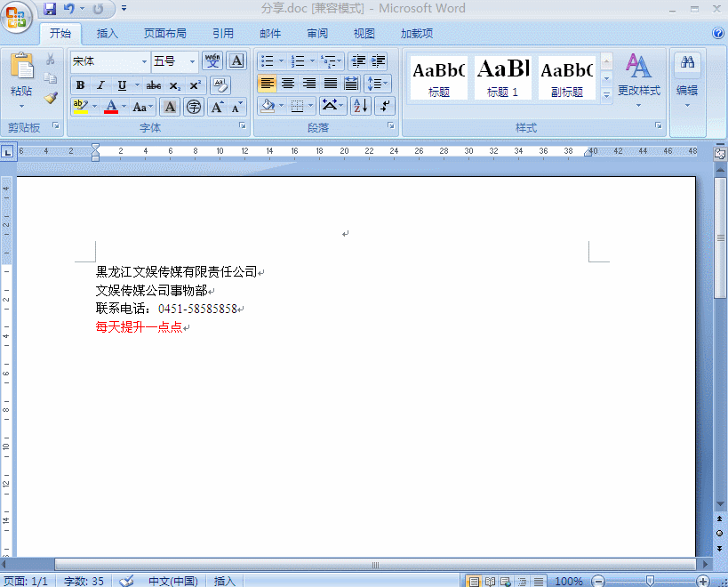Expand highlight color dropdown arrow
The image size is (728, 587).
(x=95, y=107)
